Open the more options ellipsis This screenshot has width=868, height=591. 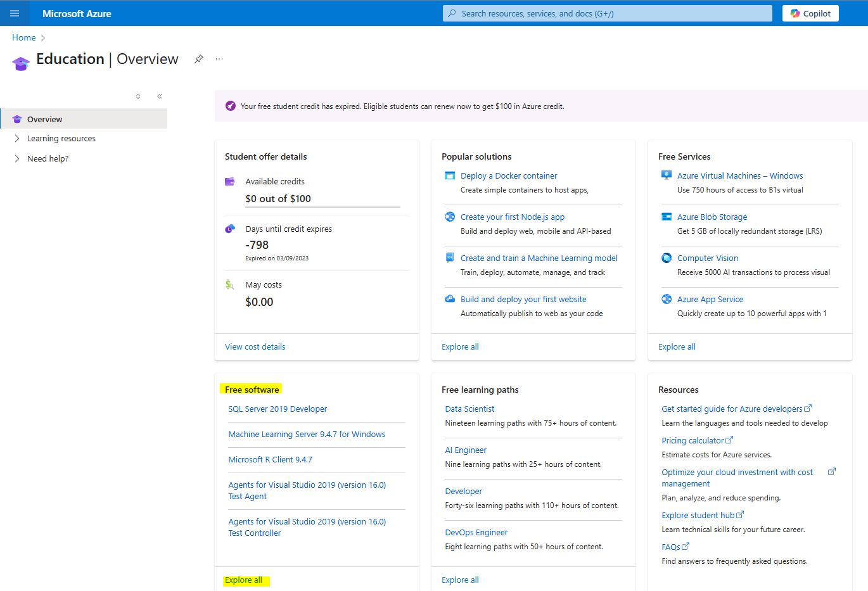click(219, 59)
